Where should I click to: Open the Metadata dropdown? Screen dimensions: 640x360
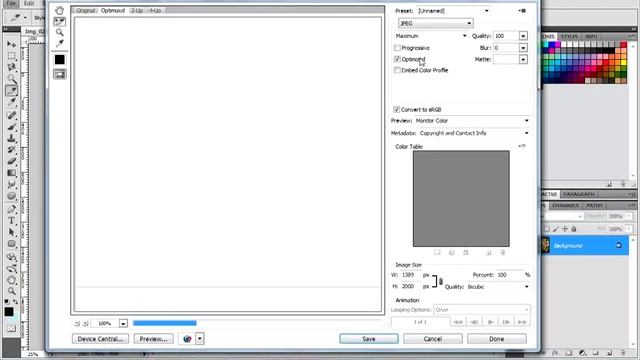(474, 133)
